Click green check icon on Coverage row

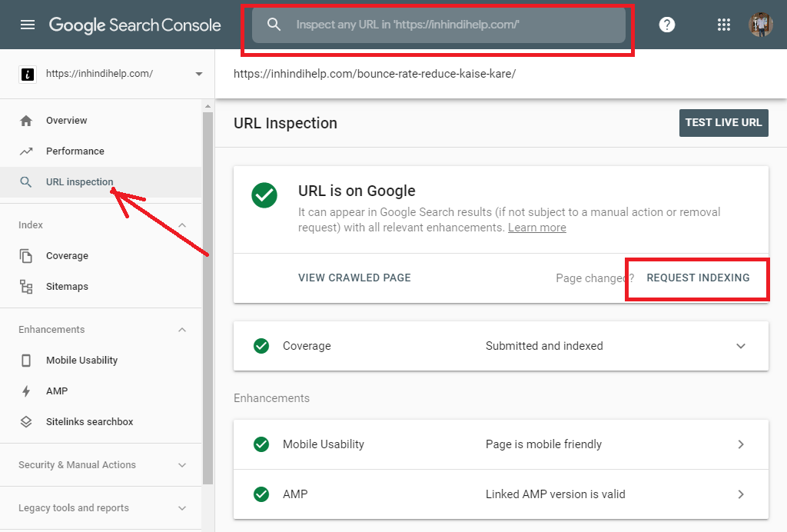(261, 346)
